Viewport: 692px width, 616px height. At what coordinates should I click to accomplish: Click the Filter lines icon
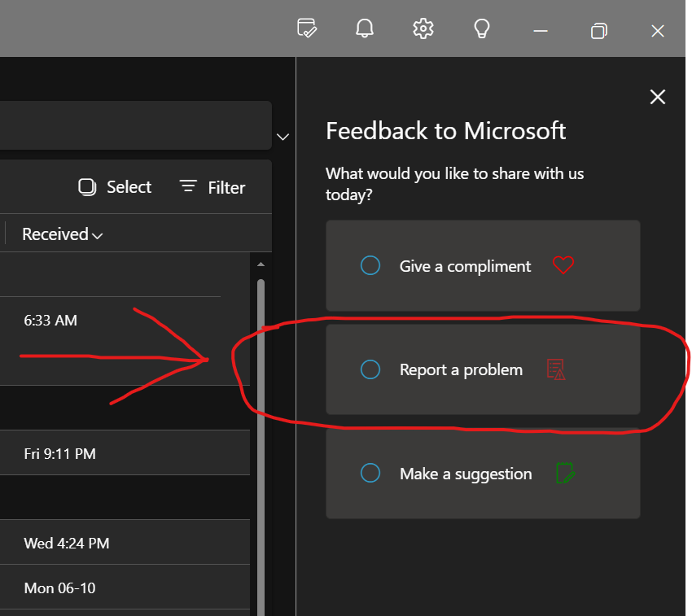(188, 186)
